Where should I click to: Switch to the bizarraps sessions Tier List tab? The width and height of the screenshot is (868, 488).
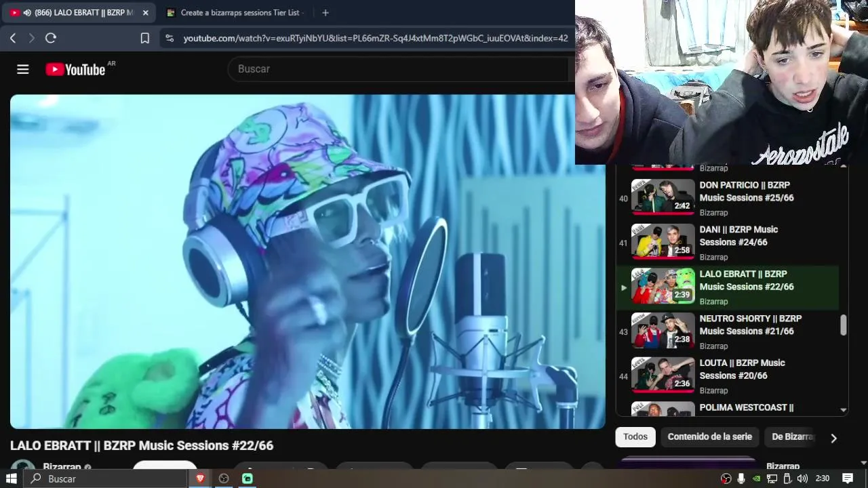pos(236,12)
